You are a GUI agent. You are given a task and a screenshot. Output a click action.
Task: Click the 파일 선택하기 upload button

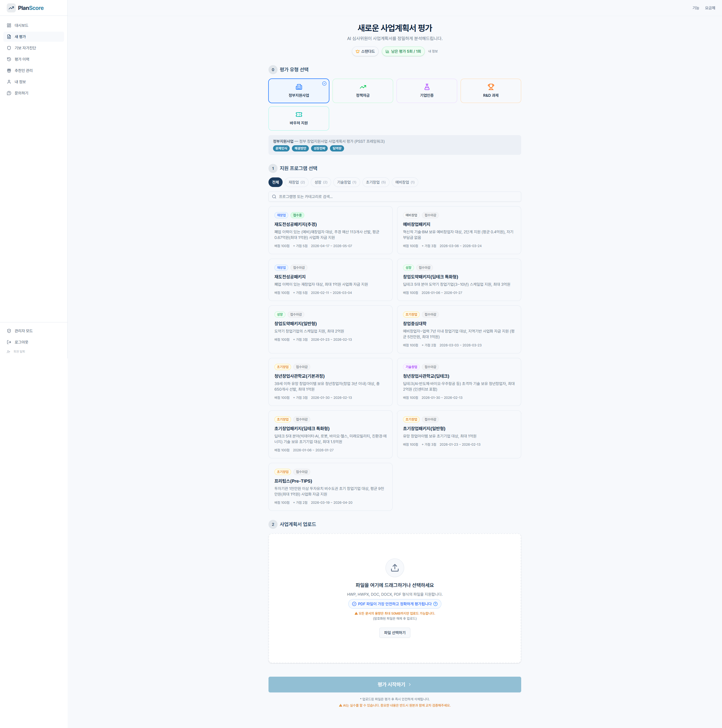point(395,633)
